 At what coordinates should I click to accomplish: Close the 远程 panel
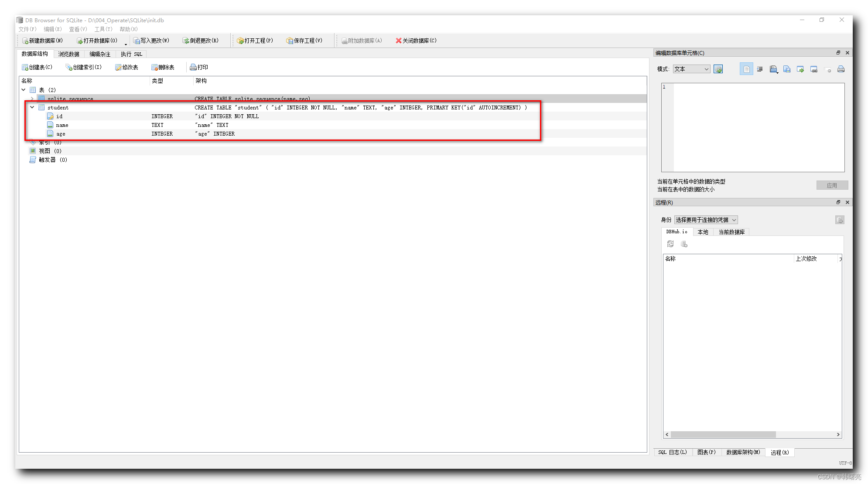tap(847, 202)
